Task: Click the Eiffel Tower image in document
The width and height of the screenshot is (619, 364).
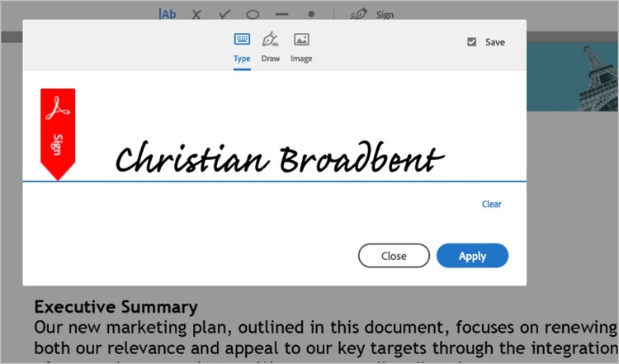Action: point(573,77)
